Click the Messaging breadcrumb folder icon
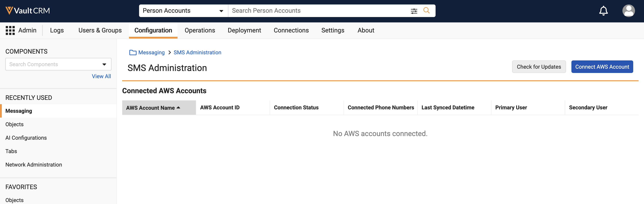 pyautogui.click(x=133, y=52)
